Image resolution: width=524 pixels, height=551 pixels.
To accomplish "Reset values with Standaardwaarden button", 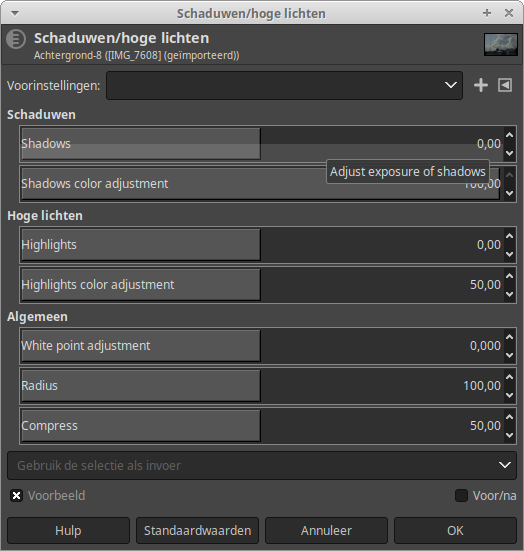I will [198, 531].
